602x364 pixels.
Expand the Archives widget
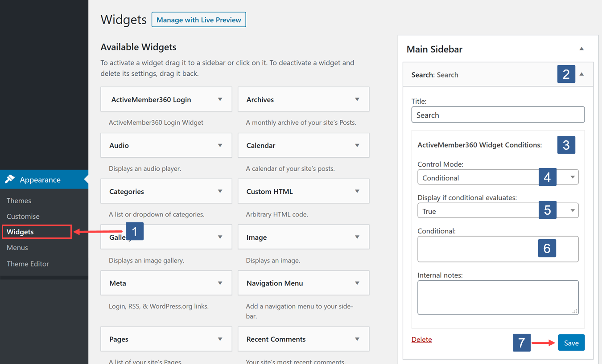tap(356, 99)
